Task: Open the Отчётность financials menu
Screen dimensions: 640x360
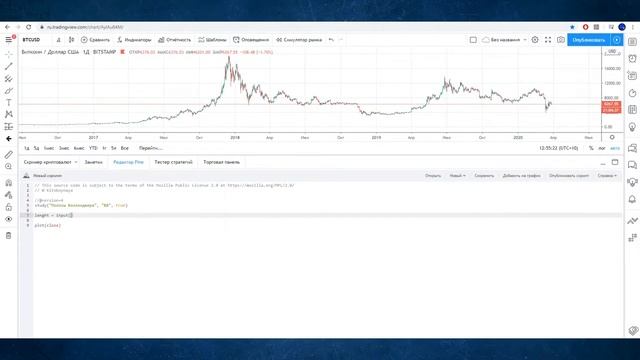Action: (x=174, y=40)
